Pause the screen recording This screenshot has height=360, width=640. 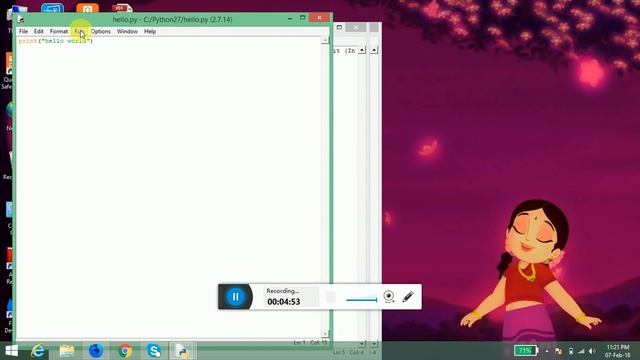[x=236, y=297]
